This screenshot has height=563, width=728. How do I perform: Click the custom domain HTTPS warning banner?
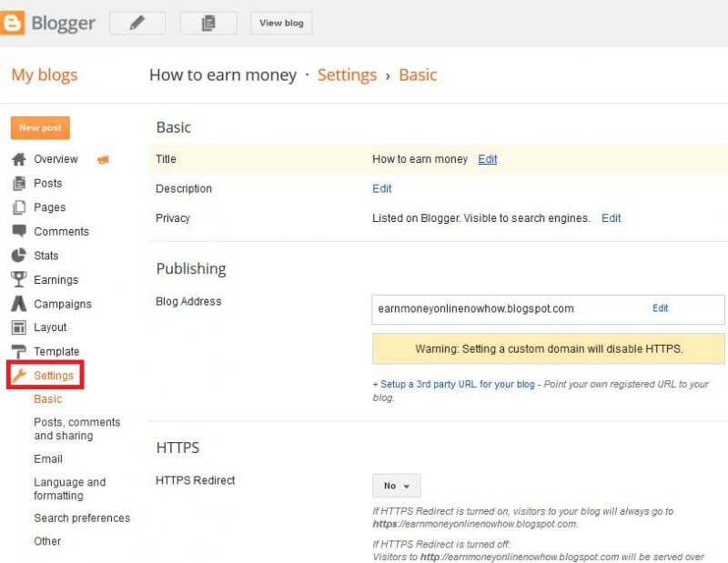[549, 348]
